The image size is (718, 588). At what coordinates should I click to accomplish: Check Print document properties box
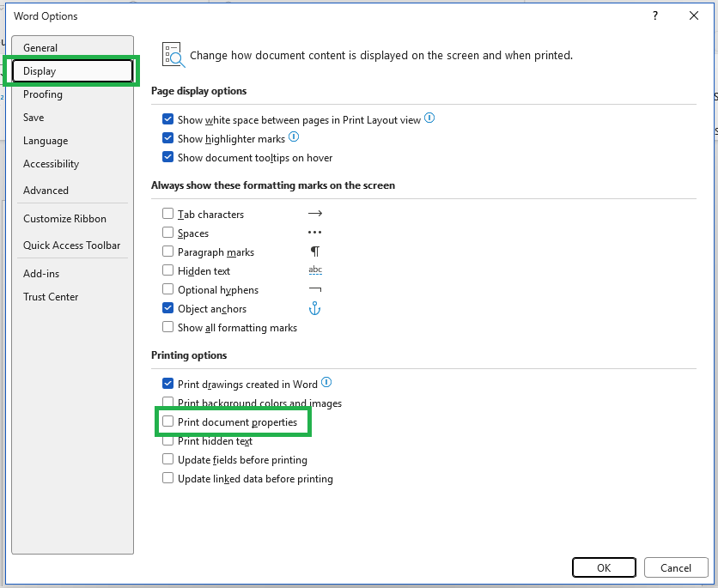coord(168,421)
